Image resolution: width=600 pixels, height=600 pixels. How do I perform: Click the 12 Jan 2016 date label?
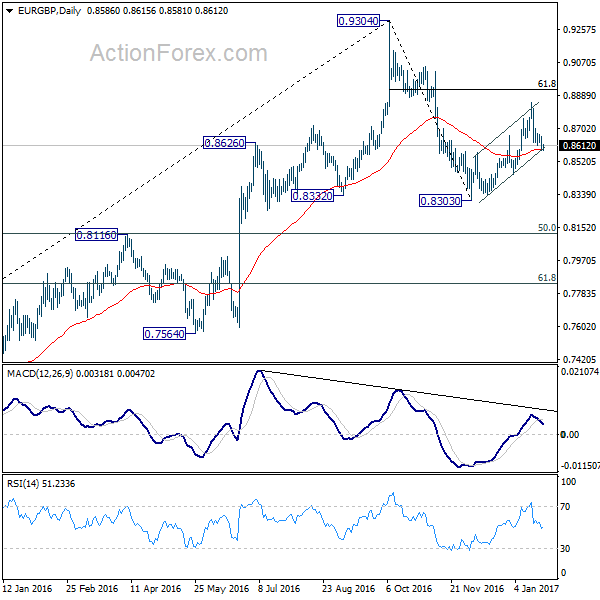27,588
